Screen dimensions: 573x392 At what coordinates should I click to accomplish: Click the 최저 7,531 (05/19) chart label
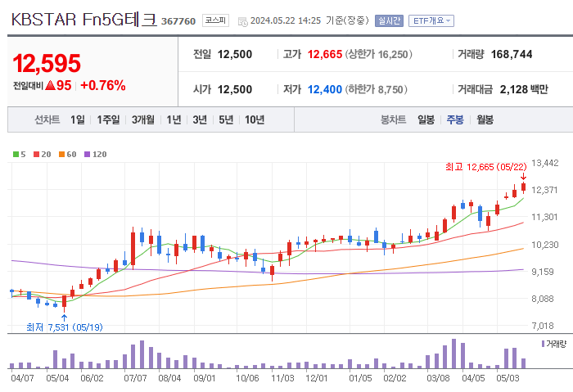[65, 327]
